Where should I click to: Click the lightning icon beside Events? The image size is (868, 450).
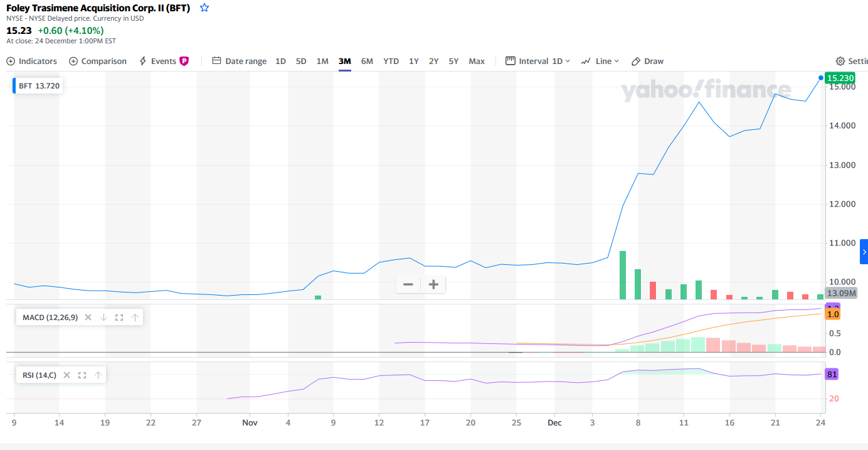(142, 61)
